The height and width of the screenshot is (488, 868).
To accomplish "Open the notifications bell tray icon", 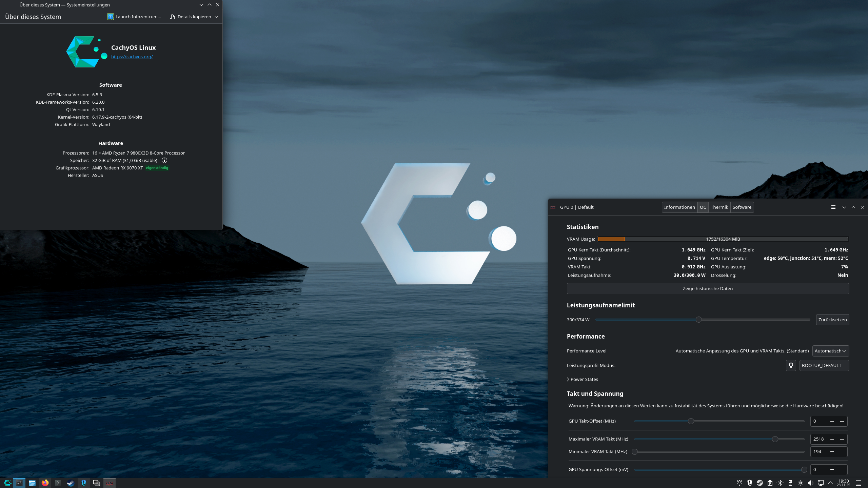I will pos(739,483).
